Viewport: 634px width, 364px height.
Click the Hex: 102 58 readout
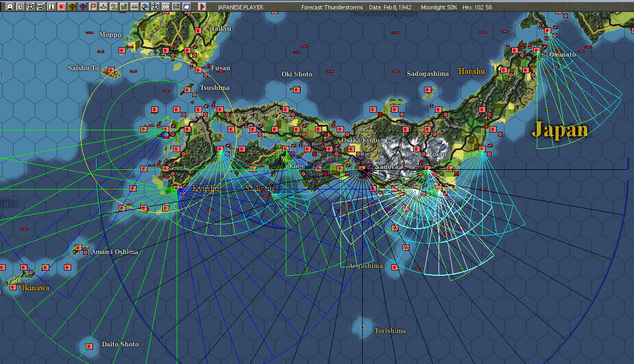477,7
